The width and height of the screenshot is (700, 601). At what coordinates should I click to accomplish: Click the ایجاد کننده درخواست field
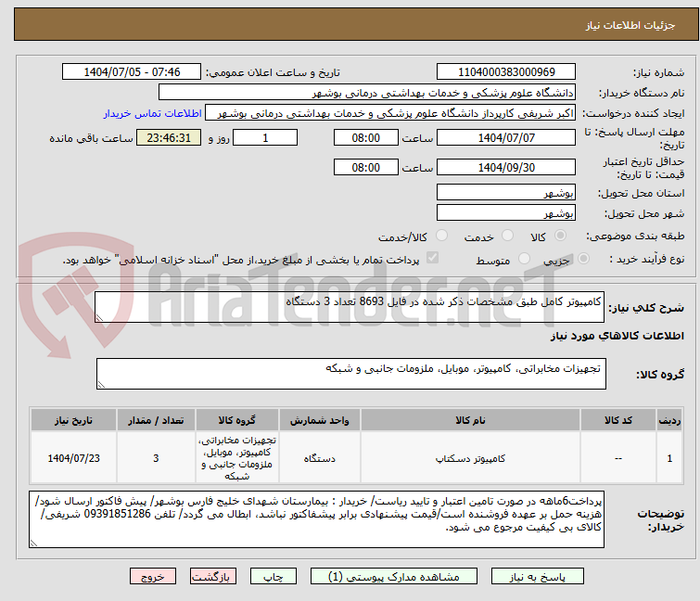click(390, 113)
